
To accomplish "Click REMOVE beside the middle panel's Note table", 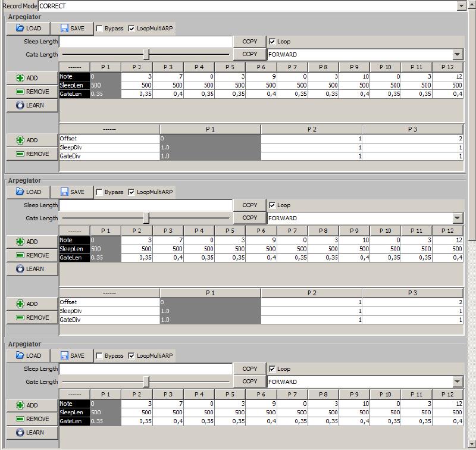I will tap(32, 255).
